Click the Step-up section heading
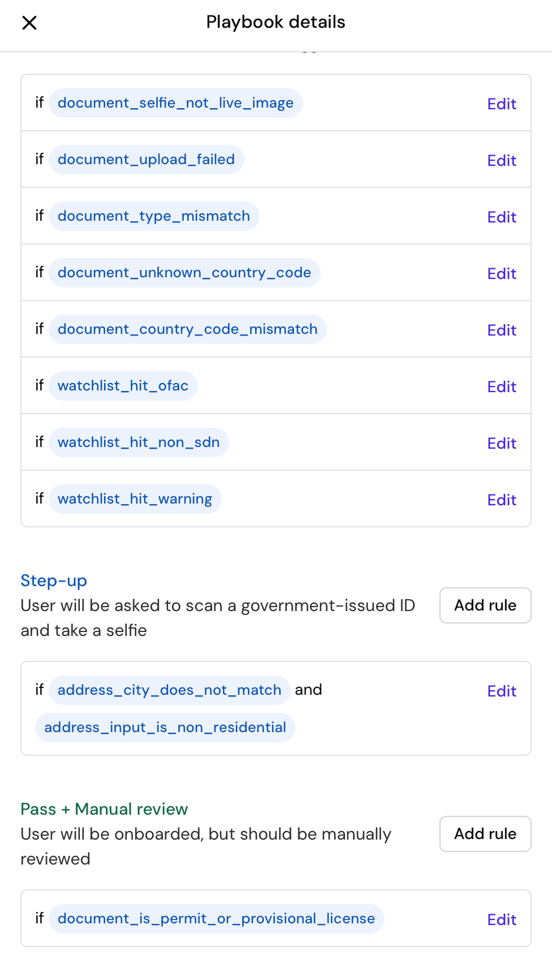The width and height of the screenshot is (552, 980). point(53,581)
